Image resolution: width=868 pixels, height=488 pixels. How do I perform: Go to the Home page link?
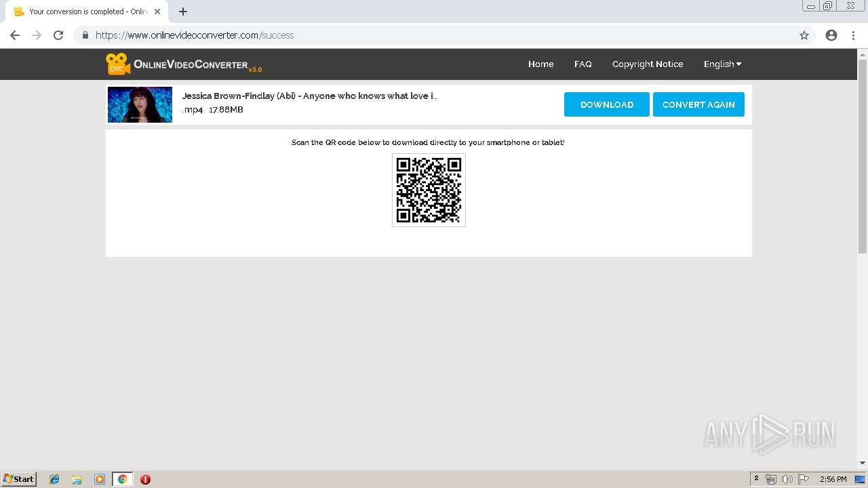540,64
